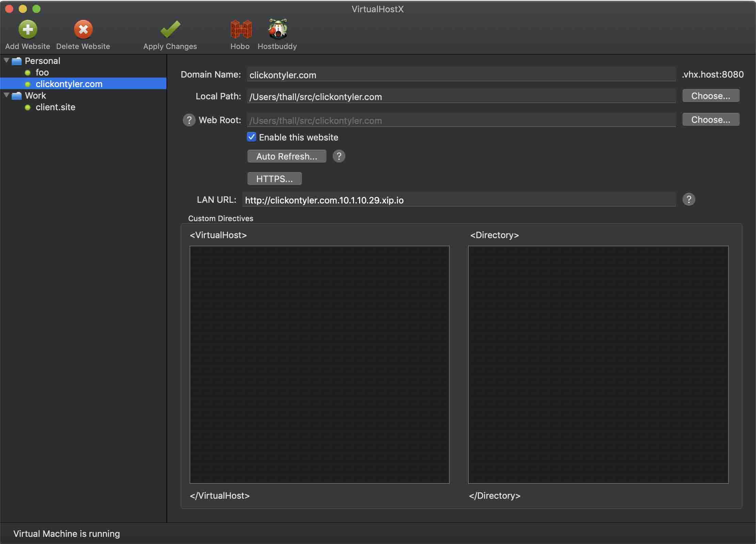Image resolution: width=756 pixels, height=544 pixels.
Task: Click the Virtual Machine is running status
Action: [67, 533]
